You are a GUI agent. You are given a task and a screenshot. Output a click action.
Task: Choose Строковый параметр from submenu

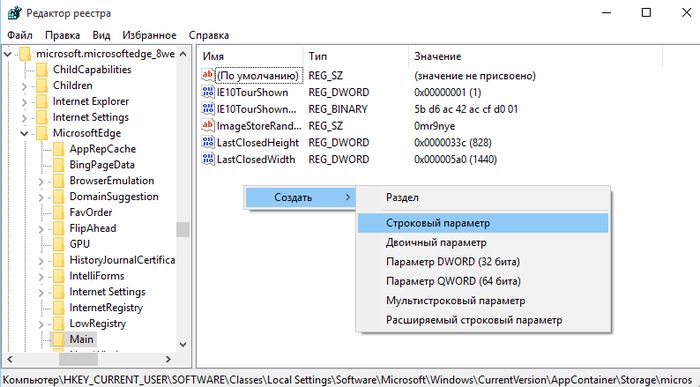[x=483, y=223]
